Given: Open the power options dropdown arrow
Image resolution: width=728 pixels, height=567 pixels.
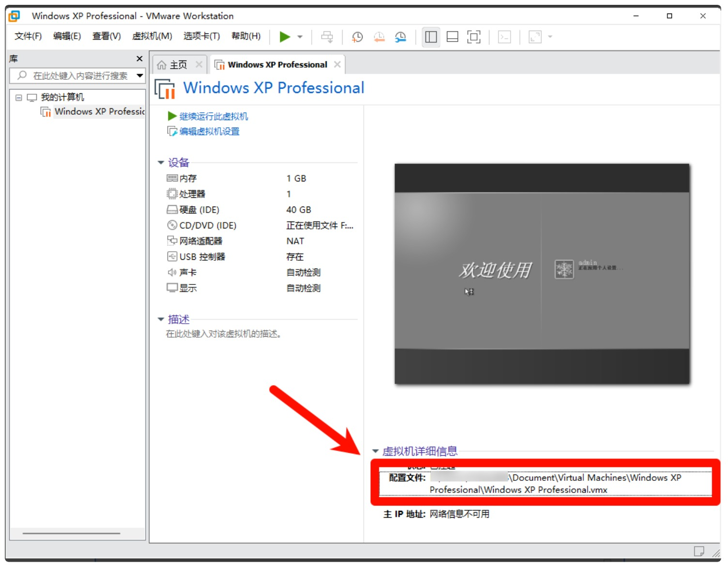Looking at the screenshot, I should point(300,37).
